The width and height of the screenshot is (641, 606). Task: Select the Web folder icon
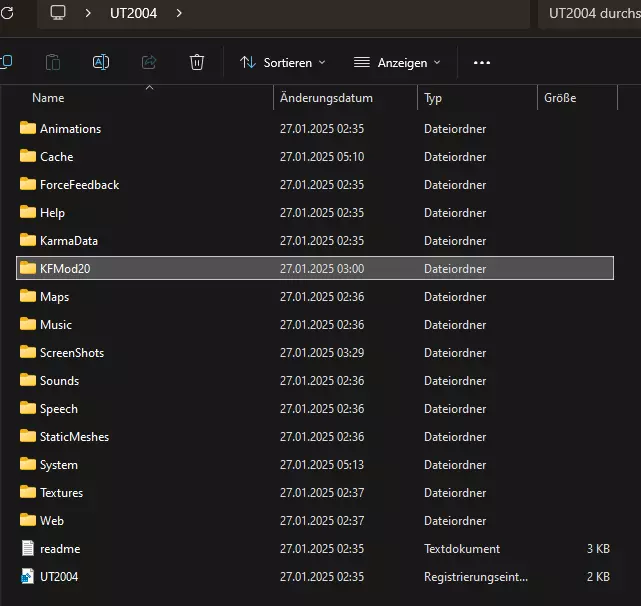tap(28, 520)
